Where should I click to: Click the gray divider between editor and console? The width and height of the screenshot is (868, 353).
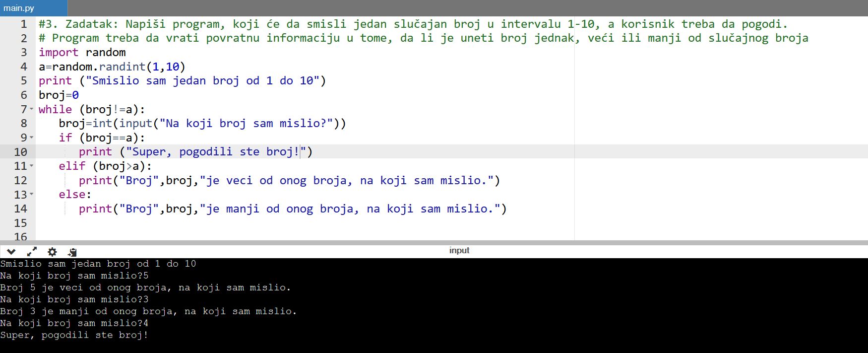pyautogui.click(x=434, y=243)
